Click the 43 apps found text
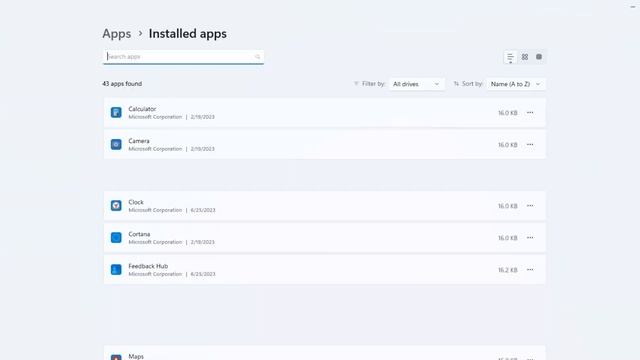 122,84
